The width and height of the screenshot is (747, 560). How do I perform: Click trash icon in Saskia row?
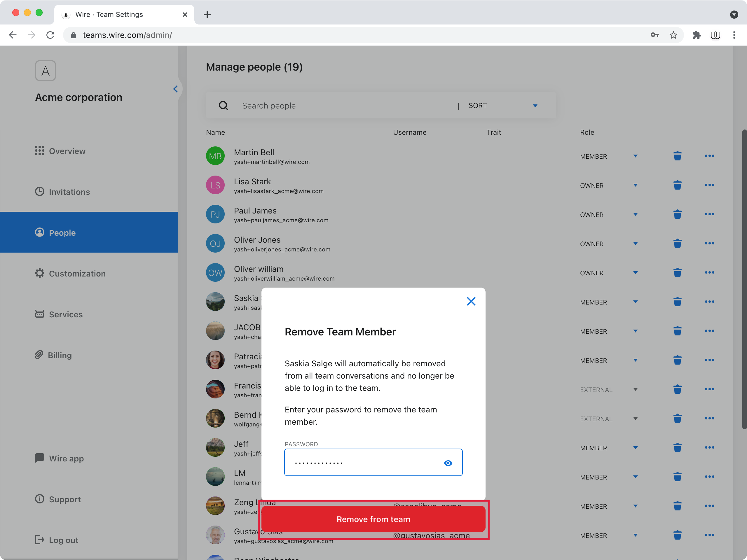pos(677,302)
